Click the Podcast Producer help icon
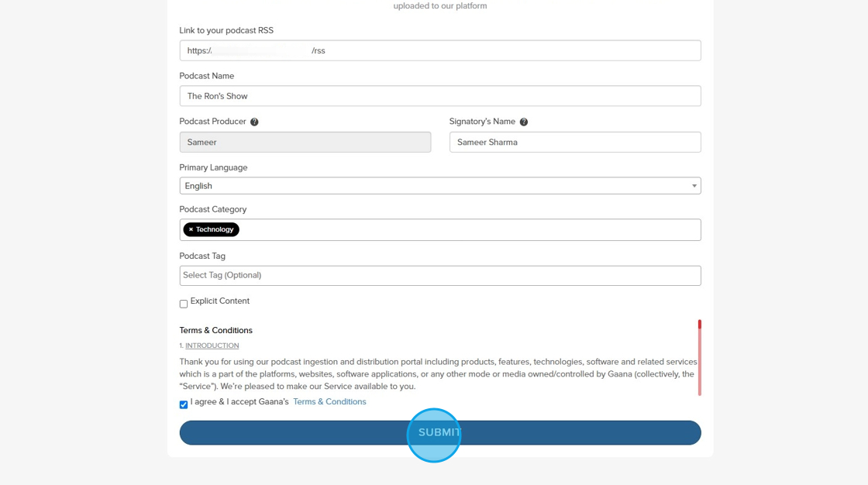 [254, 122]
